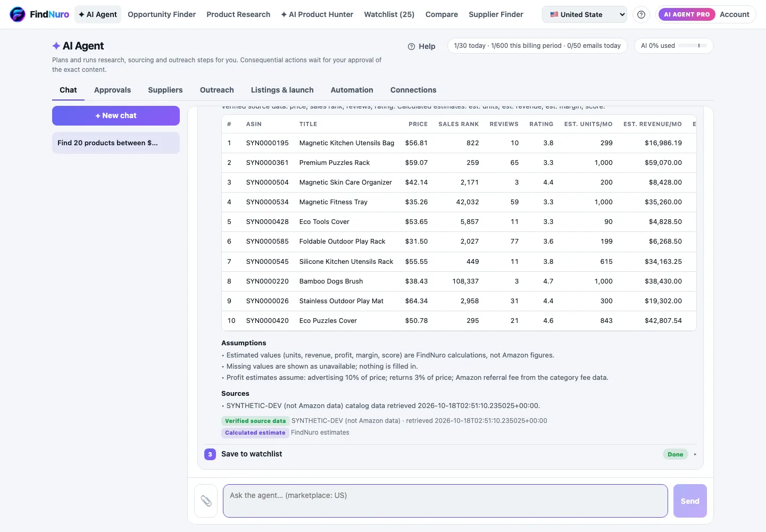Click the Verified source data tag

(255, 421)
